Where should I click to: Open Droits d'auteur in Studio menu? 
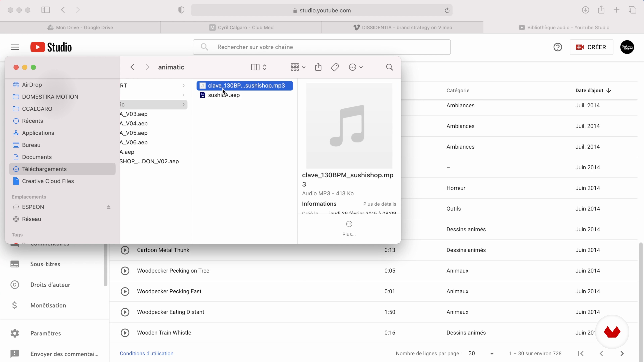point(55,285)
